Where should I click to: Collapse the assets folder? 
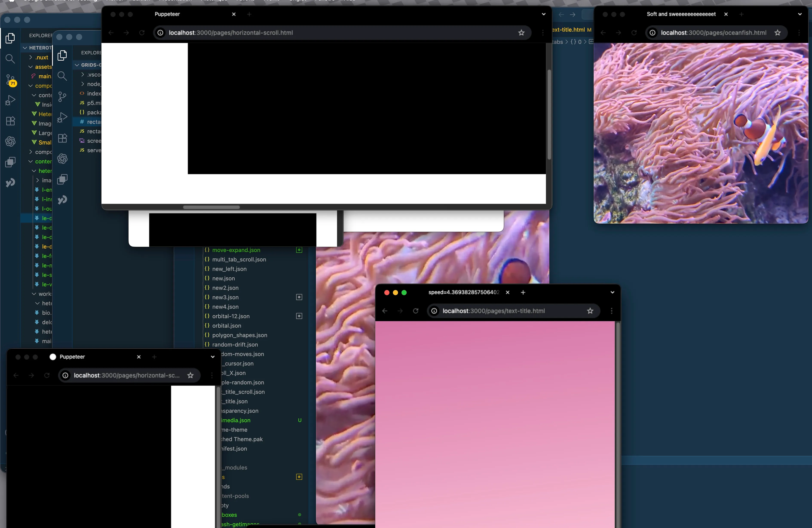pyautogui.click(x=43, y=67)
